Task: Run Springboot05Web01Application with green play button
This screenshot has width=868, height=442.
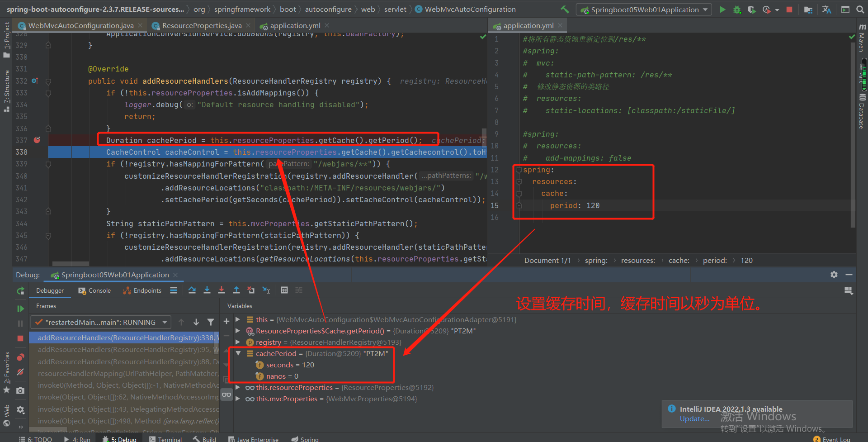Action: 722,10
